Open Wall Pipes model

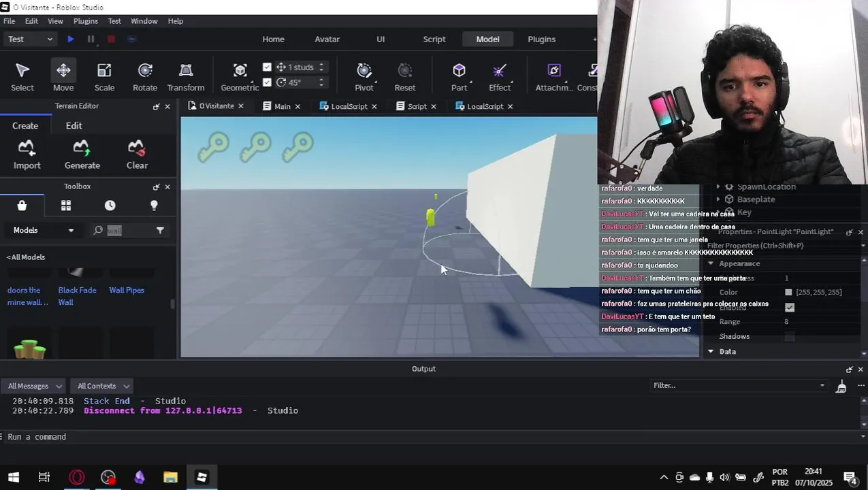point(127,290)
